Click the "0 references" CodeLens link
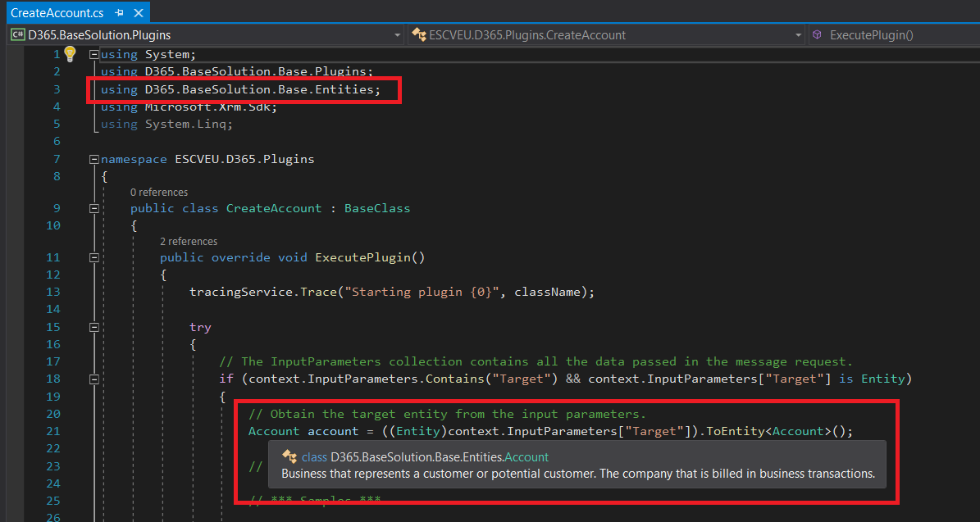 point(159,193)
